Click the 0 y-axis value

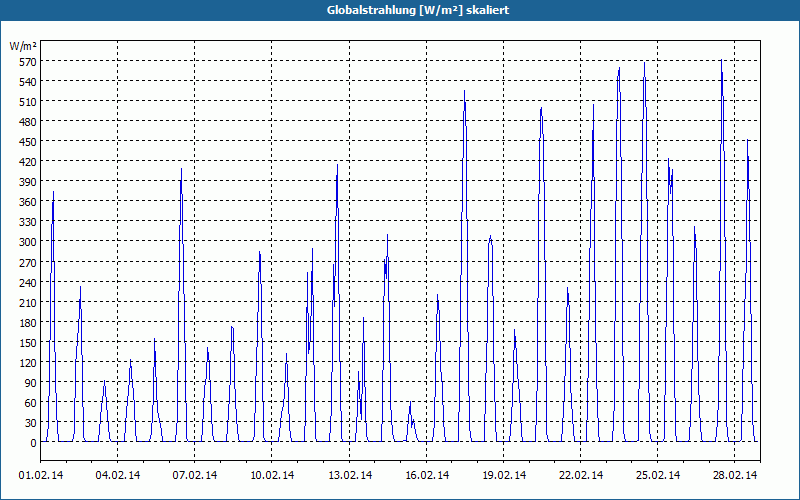33,443
